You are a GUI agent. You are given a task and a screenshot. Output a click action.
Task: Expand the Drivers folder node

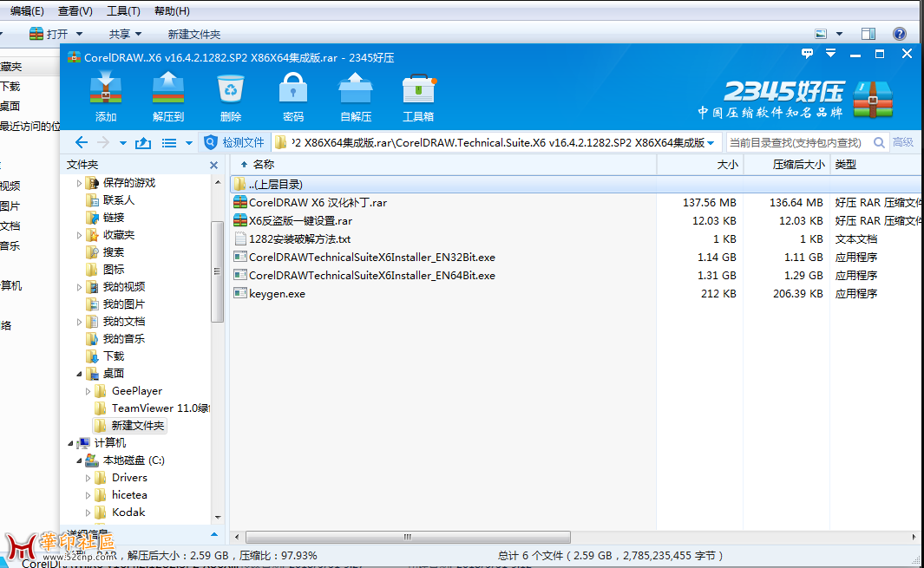tap(88, 478)
